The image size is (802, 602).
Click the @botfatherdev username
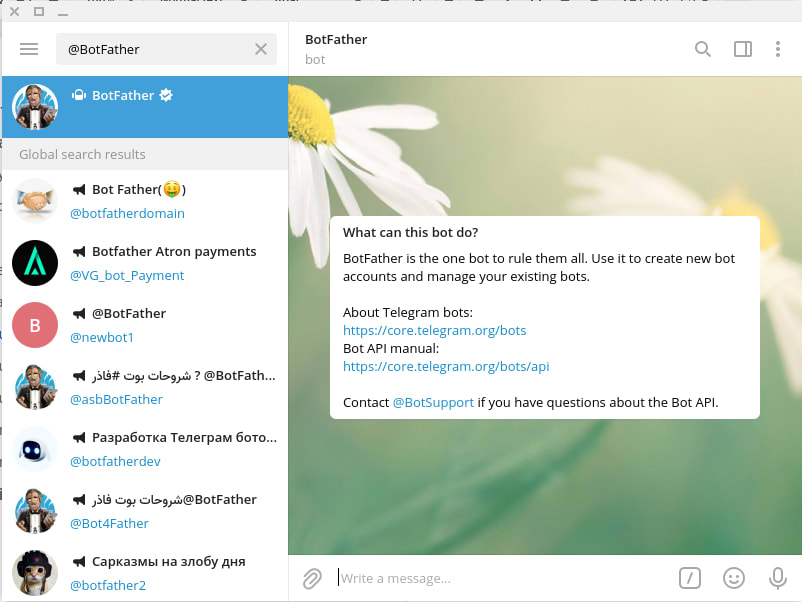pos(115,461)
